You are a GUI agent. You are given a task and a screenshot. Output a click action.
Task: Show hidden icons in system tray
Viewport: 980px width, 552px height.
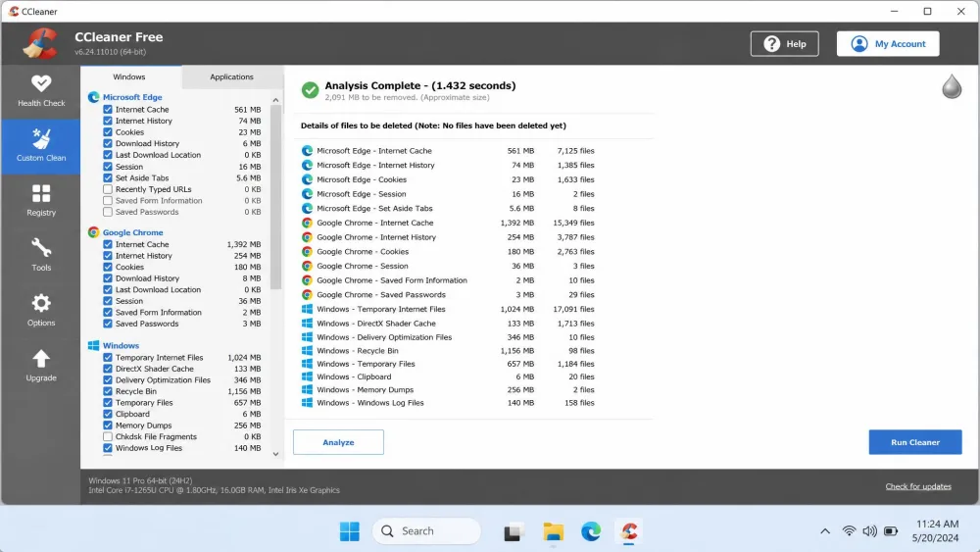[825, 531]
